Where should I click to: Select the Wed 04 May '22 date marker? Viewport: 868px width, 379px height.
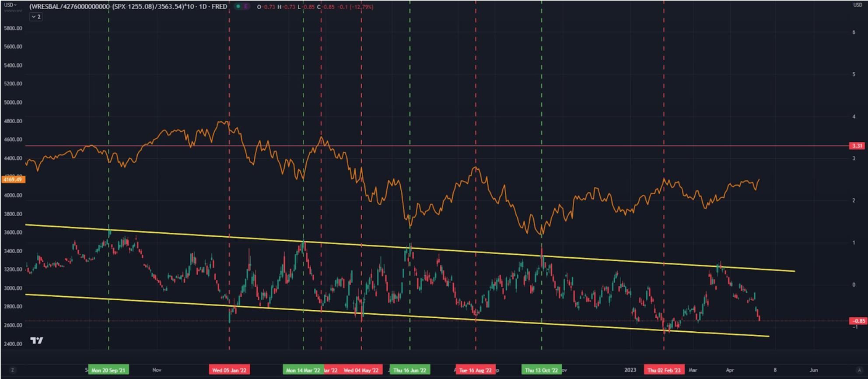(x=361, y=370)
